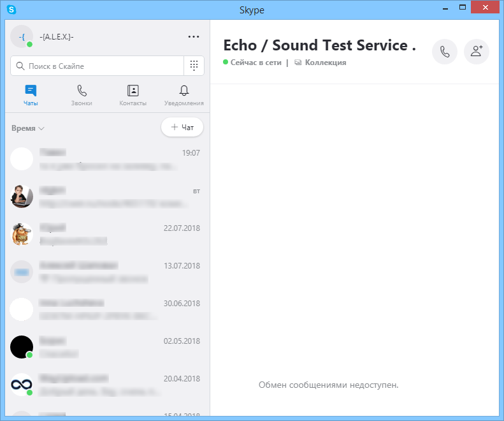Image resolution: width=504 pixels, height=421 pixels.
Task: Click the infinity logo contact avatar
Action: pos(22,385)
